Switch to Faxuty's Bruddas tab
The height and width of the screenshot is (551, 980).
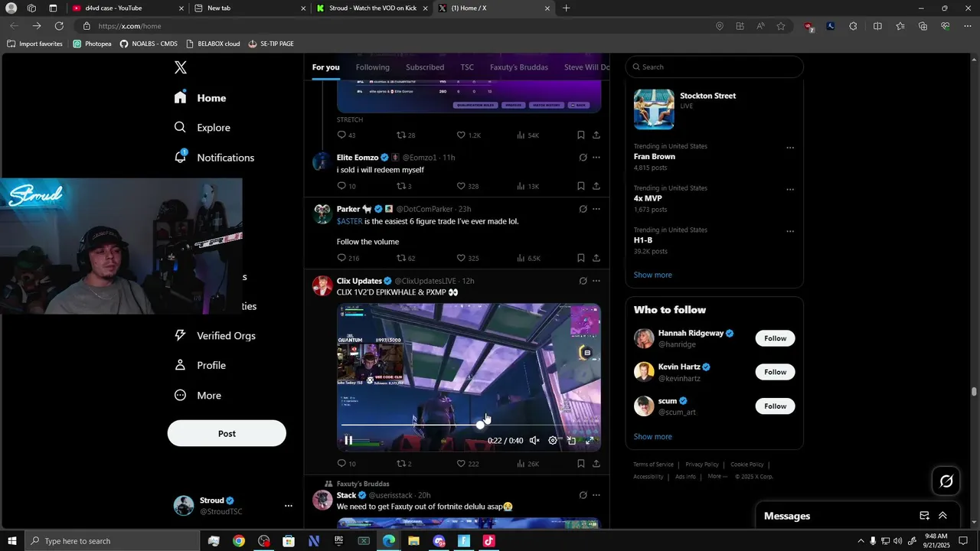point(519,67)
